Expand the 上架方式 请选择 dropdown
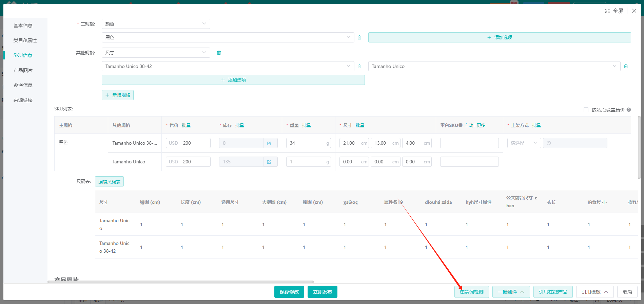Image resolution: width=644 pixels, height=304 pixels. [x=524, y=143]
